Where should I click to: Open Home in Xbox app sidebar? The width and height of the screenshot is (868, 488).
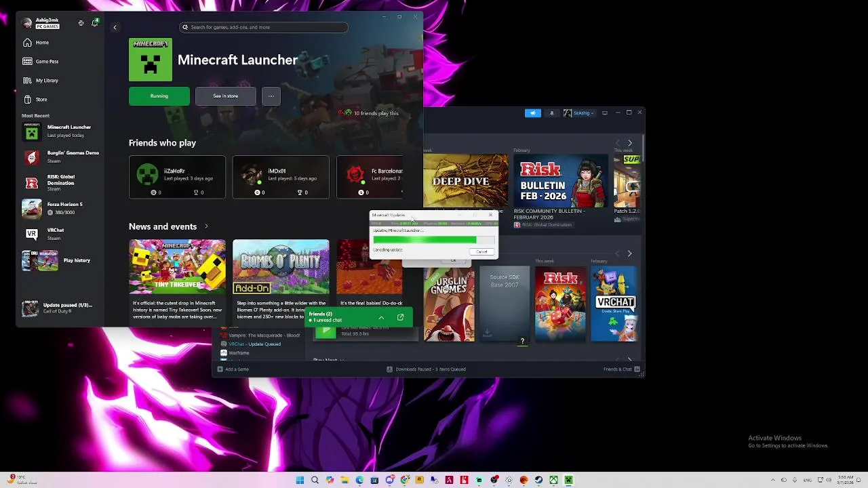tap(35, 43)
